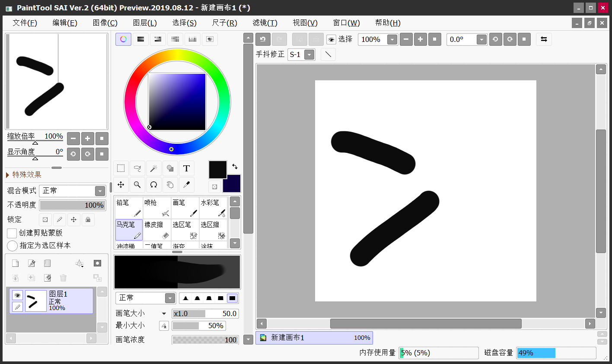Toggle selection visibility eye beside 选择
Screen dimensions: 612x364
click(x=331, y=40)
